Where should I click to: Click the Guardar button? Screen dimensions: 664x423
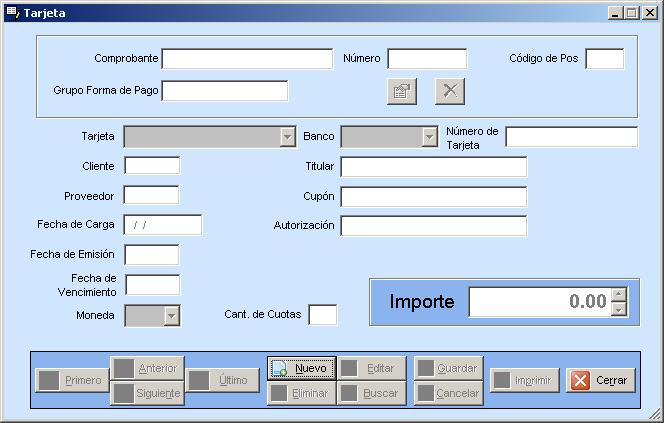448,368
